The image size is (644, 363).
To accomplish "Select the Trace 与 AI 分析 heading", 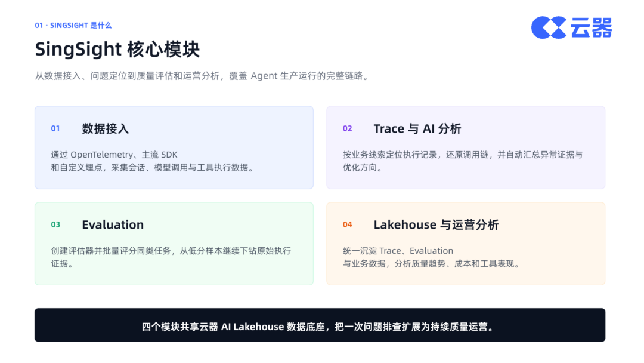I will pos(417,129).
